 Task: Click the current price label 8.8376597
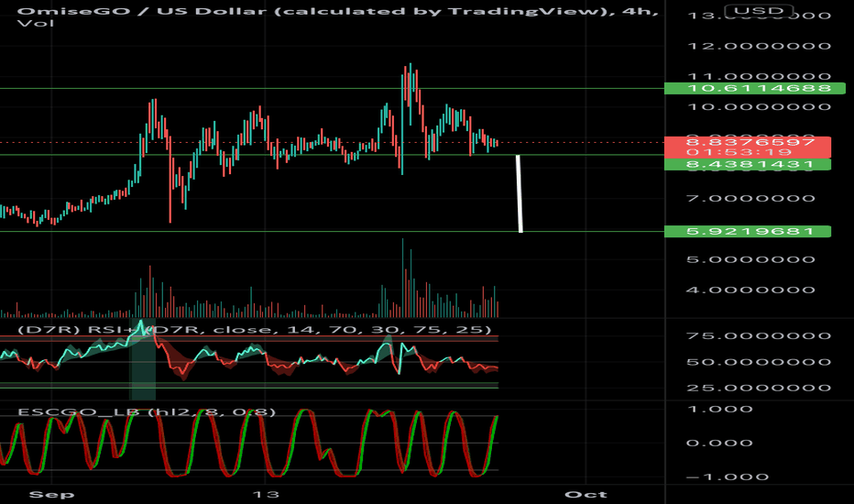[748, 142]
